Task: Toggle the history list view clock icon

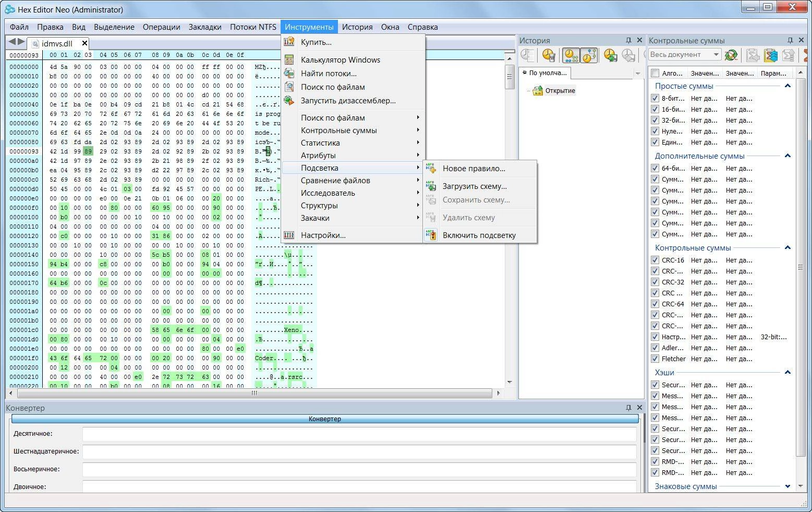Action: (x=571, y=55)
